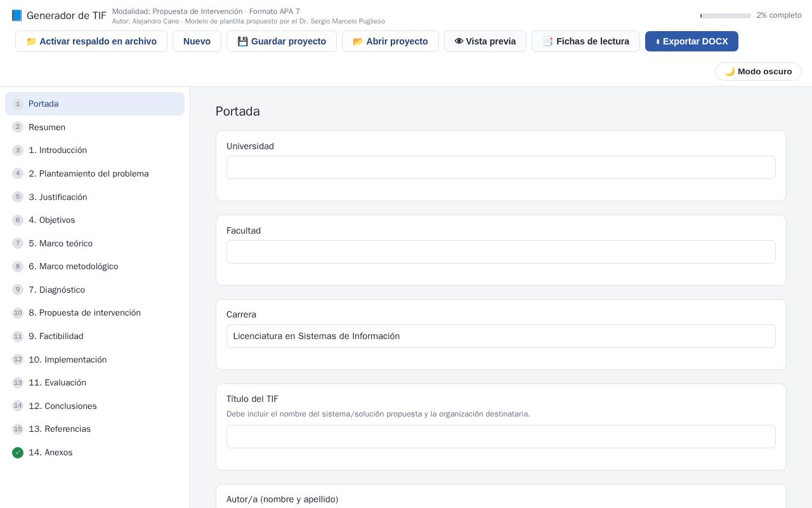Open Vista previa
The height and width of the screenshot is (508, 812).
pos(485,41)
